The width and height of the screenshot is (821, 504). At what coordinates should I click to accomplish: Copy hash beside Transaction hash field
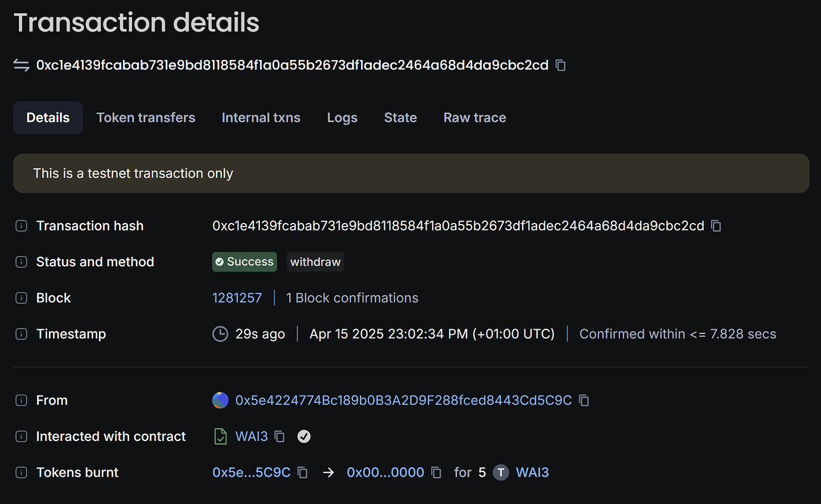coord(716,226)
